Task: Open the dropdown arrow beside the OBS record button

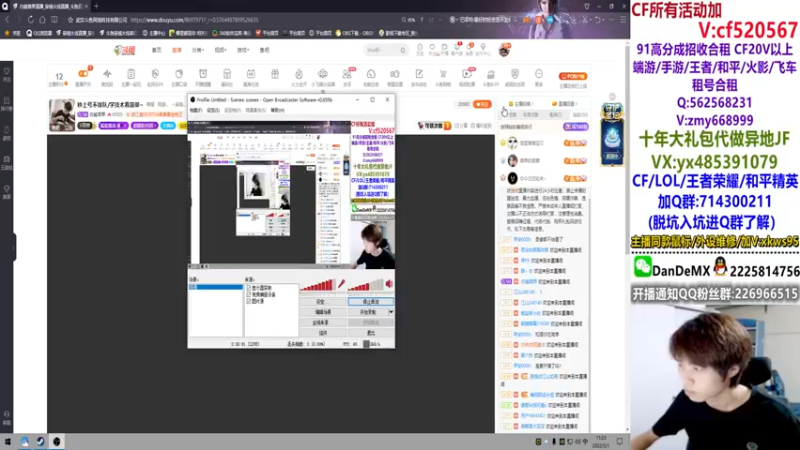Action: 391,312
